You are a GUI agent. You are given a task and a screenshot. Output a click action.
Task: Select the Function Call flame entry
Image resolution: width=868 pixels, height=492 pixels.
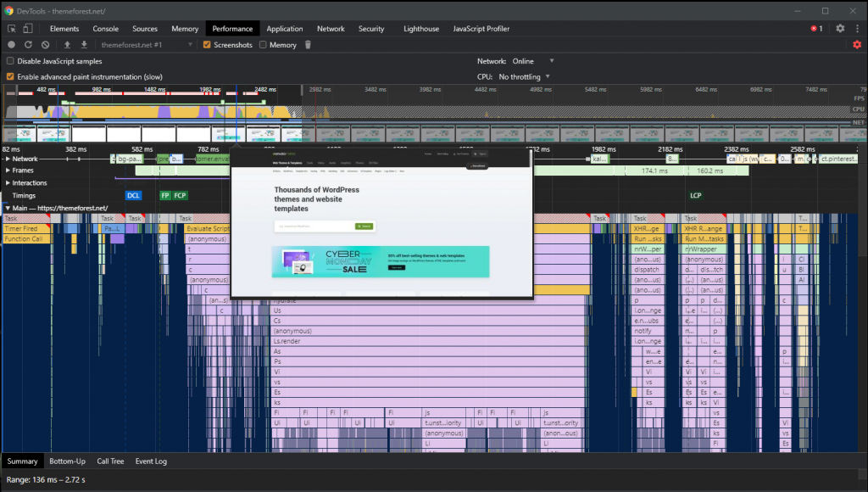26,239
